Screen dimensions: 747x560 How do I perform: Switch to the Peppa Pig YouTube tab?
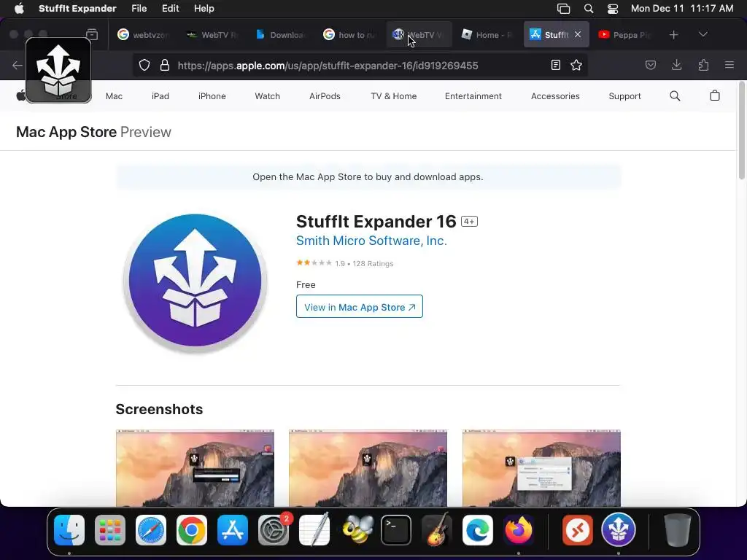[x=624, y=34]
